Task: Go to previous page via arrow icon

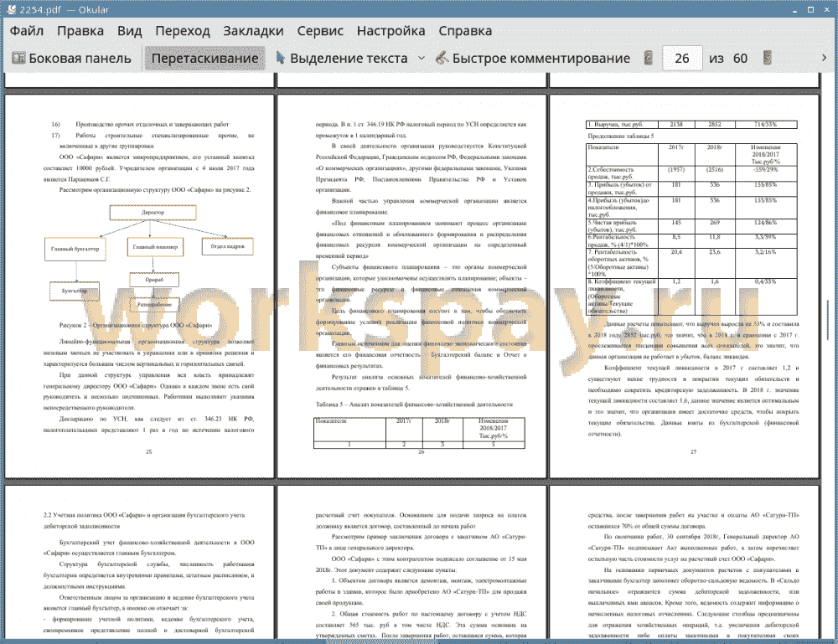Action: click(649, 59)
